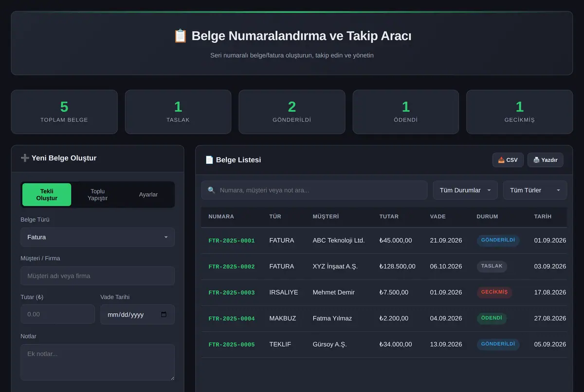
Task: Expand the Belge Türü dropdown showing Fatura
Action: [x=97, y=237]
